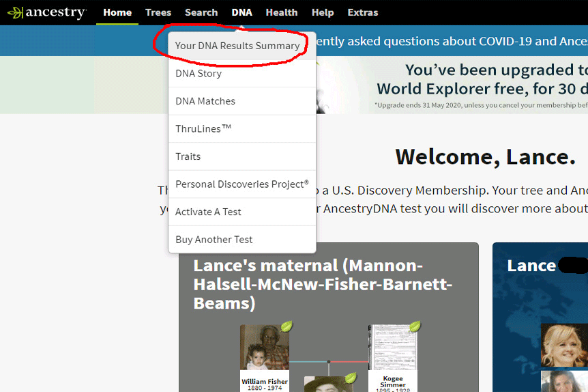Open Kogee Simmer's document thumbnail
Screen dimensions: 588x392
[x=393, y=348]
